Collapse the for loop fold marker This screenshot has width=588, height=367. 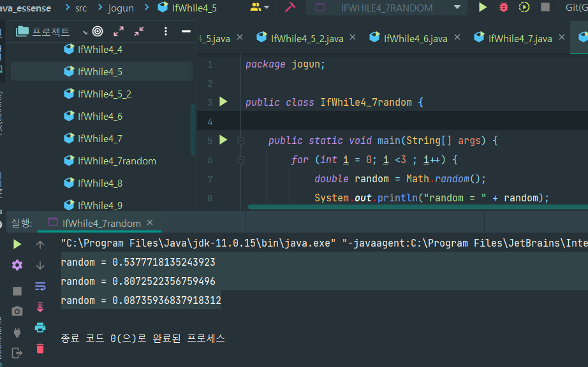(241, 160)
